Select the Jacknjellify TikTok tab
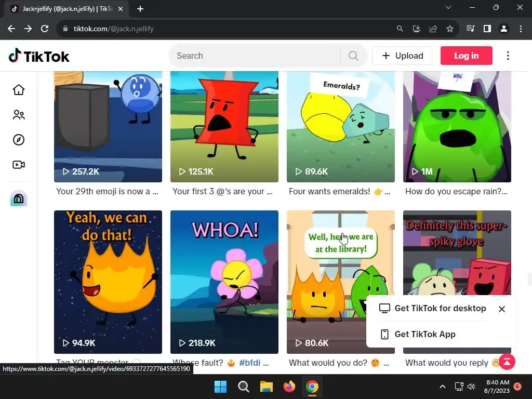532x399 pixels. [x=66, y=9]
